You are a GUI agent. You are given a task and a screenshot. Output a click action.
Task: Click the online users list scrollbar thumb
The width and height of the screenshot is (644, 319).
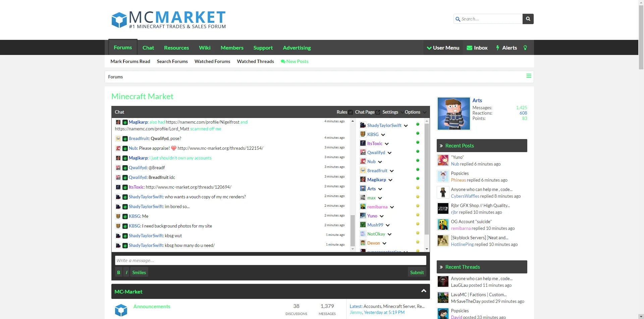coord(427,179)
